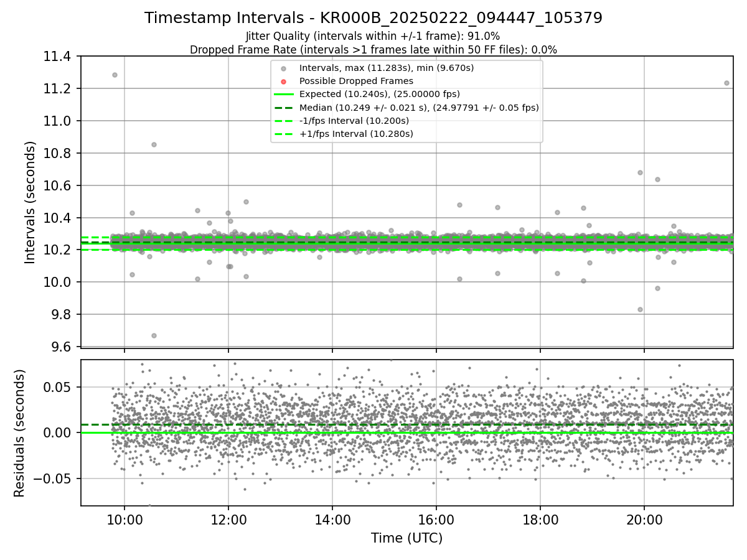The height and width of the screenshot is (560, 747).
Task: Click the 10:00 time tick label
Action: click(125, 520)
